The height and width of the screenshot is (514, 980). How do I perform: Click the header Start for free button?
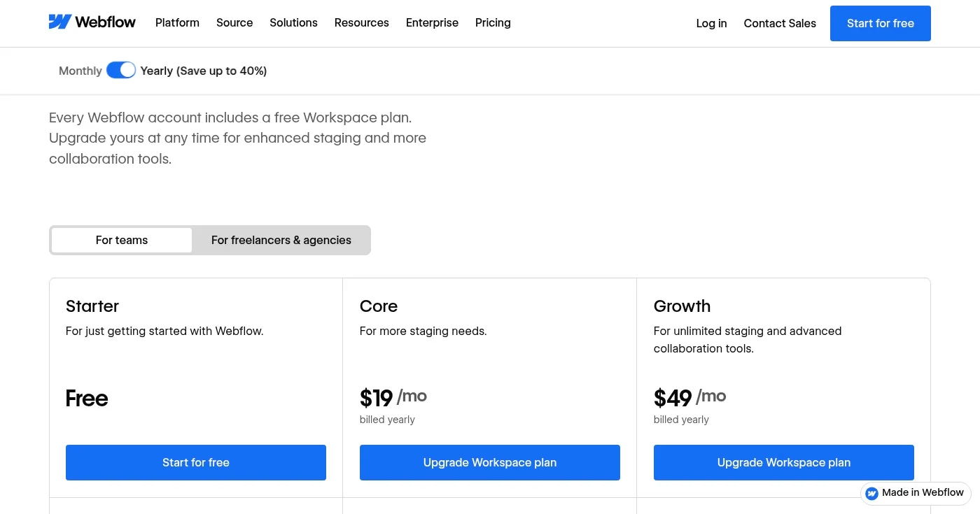pyautogui.click(x=881, y=24)
